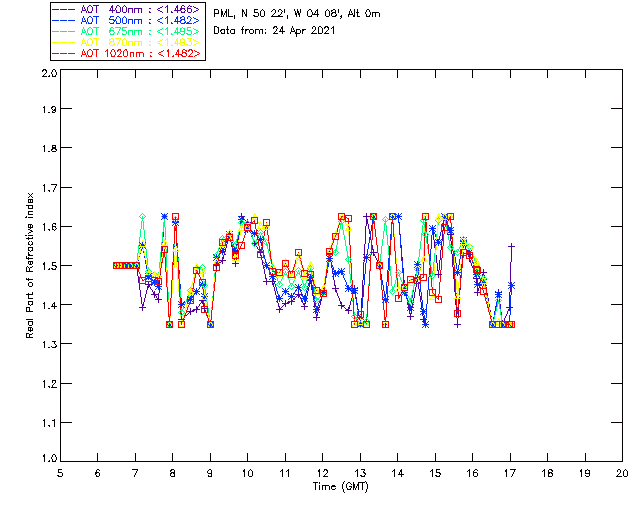This screenshot has height=512, width=640.
Task: Click the Data from: 24 Apr 2021 text
Action: tap(274, 31)
